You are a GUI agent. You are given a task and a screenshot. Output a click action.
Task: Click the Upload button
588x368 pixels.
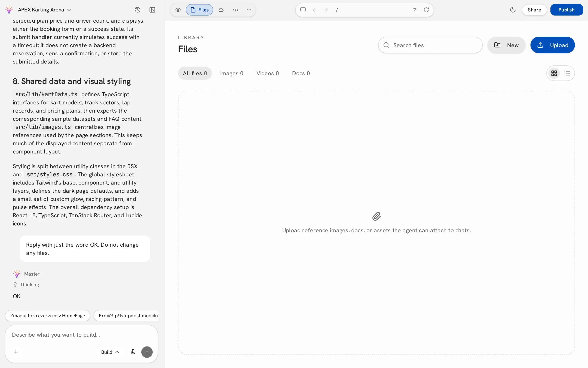pos(552,45)
